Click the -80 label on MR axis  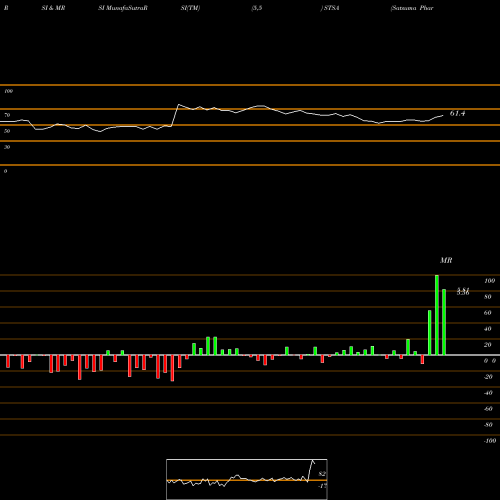[x=488, y=425]
